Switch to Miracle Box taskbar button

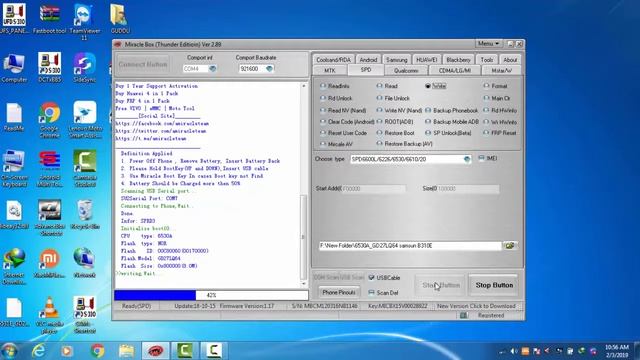click(155, 351)
